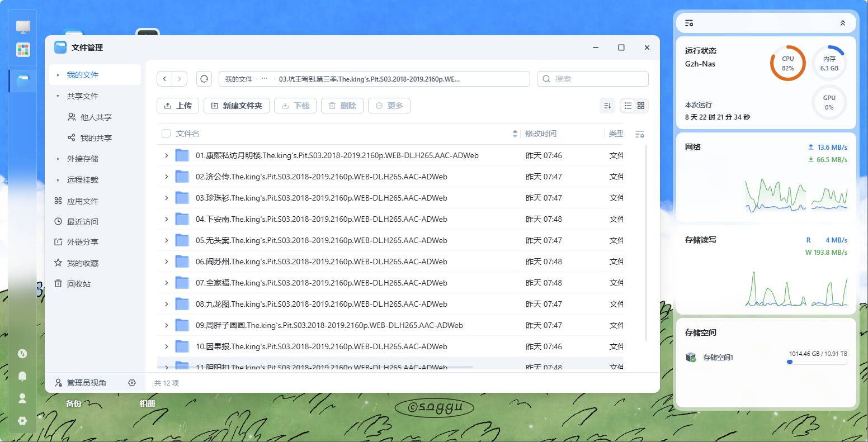
Task: Click 我的文件 in the breadcrumb path
Action: [x=239, y=79]
